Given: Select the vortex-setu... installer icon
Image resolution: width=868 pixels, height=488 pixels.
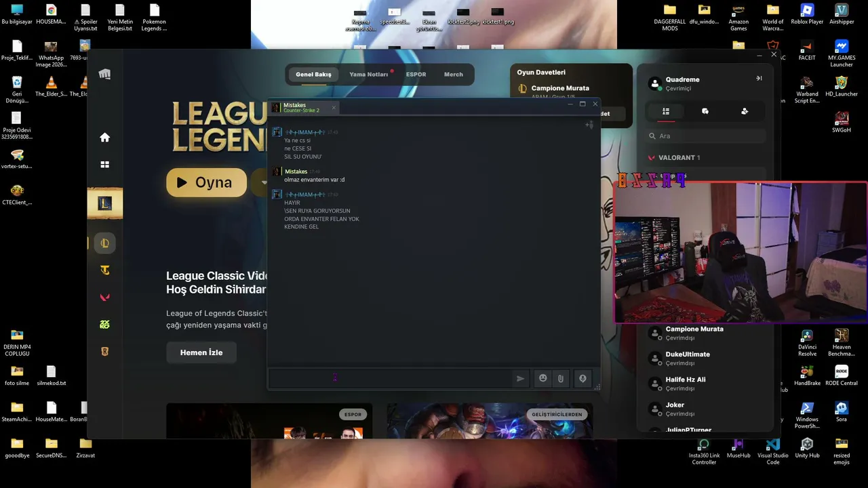Looking at the screenshot, I should point(17,159).
